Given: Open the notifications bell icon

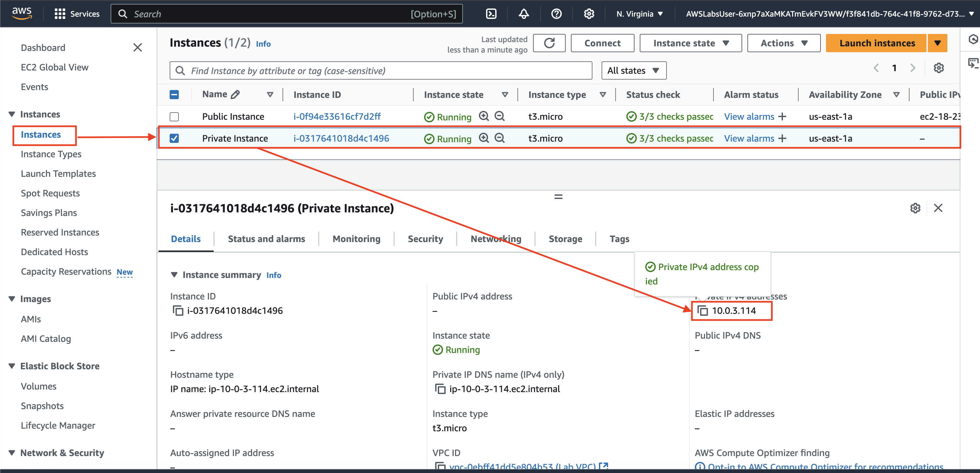Looking at the screenshot, I should pyautogui.click(x=524, y=14).
